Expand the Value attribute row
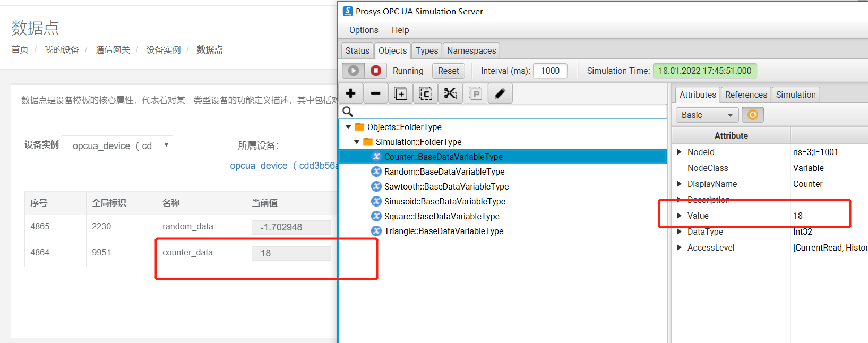Viewport: 868px width, 343px height. pyautogui.click(x=680, y=216)
